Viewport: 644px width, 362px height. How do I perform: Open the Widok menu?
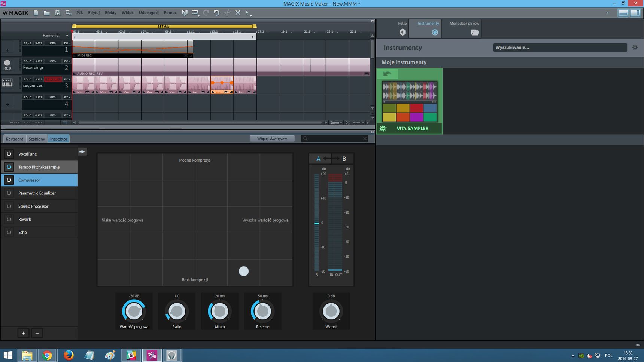pyautogui.click(x=127, y=13)
